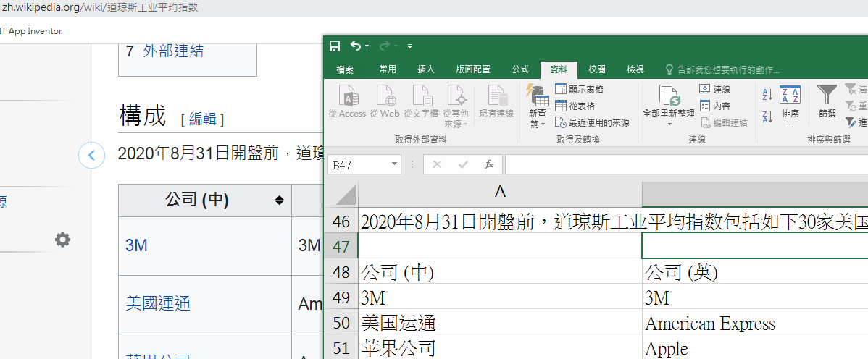This screenshot has height=359, width=868.
Task: Collapse Wikipedia sidebar with chevron button
Action: click(92, 156)
